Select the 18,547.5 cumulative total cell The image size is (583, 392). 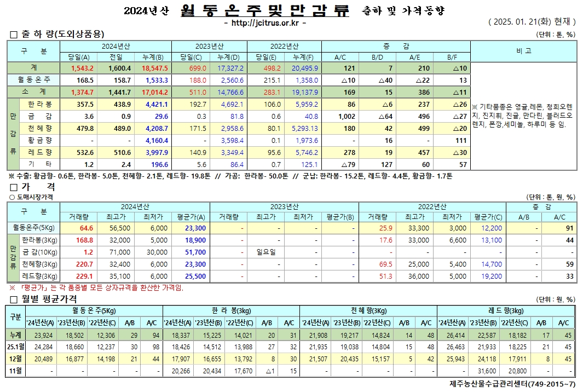(154, 68)
